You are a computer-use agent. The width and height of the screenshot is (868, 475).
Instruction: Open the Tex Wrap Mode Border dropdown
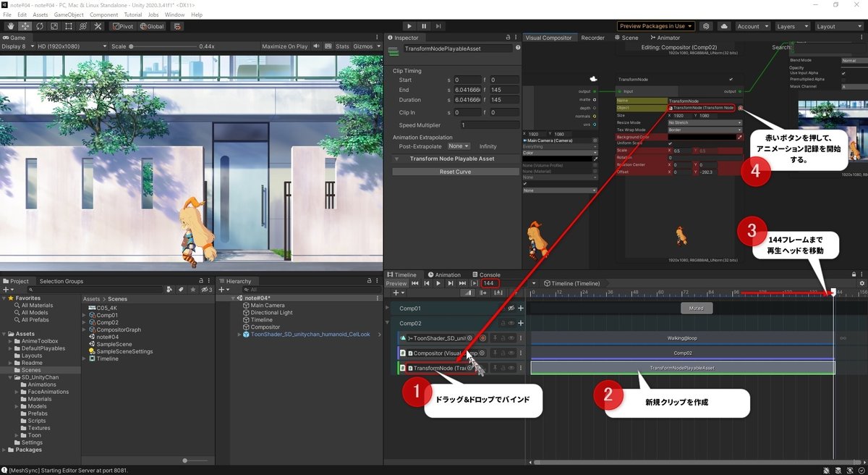coord(705,130)
